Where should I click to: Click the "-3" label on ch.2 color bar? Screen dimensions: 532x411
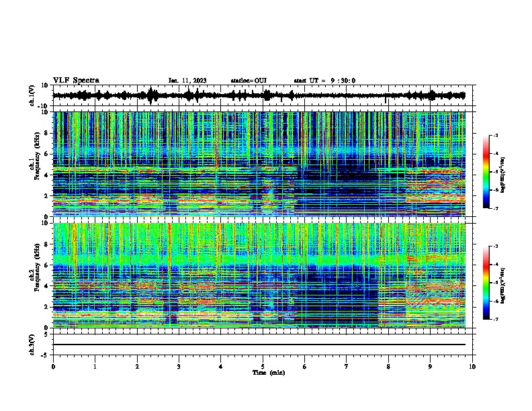coord(495,246)
